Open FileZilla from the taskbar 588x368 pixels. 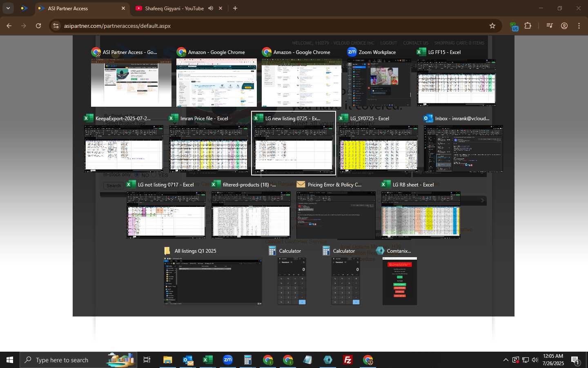pyautogui.click(x=348, y=360)
